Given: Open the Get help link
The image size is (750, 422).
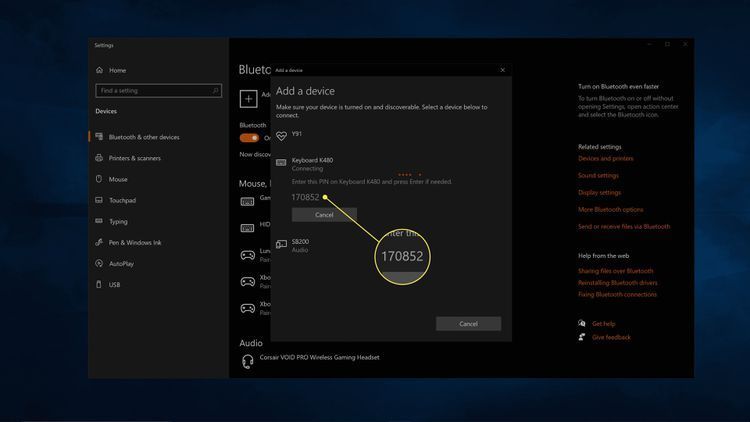Looking at the screenshot, I should (603, 324).
